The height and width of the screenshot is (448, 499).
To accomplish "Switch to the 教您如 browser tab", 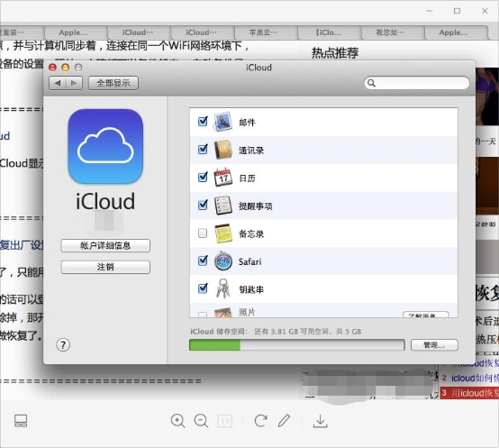I will (x=392, y=32).
